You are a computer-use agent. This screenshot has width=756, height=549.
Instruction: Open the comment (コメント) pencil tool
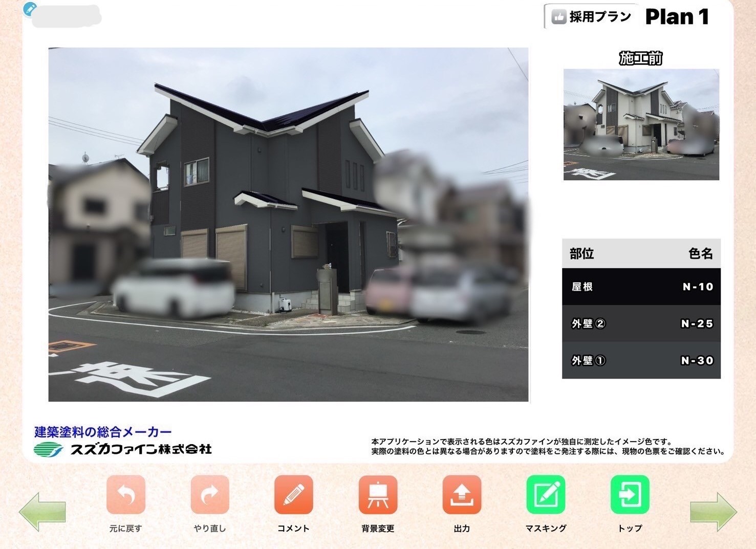[294, 494]
